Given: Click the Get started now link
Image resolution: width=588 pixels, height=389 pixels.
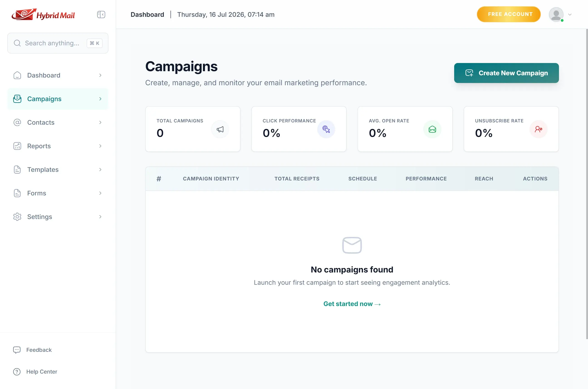Looking at the screenshot, I should [x=352, y=304].
